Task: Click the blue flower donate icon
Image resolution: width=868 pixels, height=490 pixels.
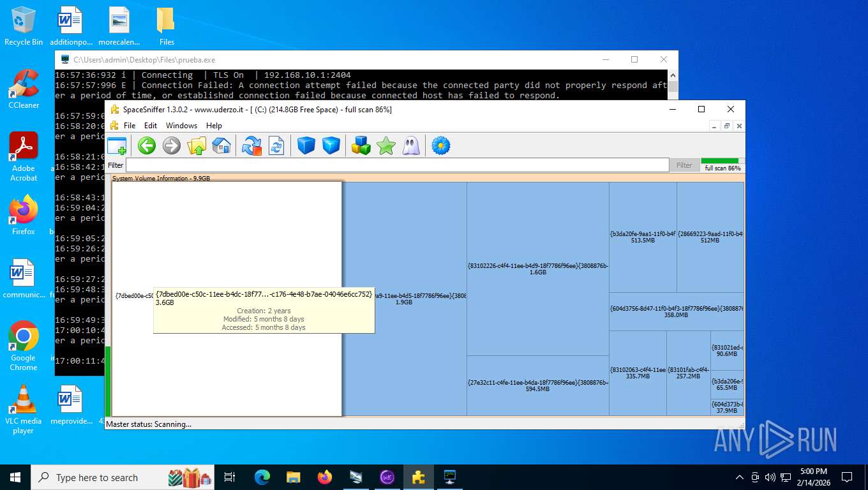Action: tap(441, 145)
